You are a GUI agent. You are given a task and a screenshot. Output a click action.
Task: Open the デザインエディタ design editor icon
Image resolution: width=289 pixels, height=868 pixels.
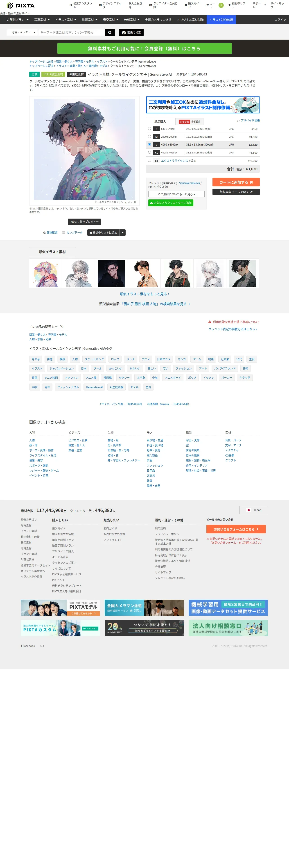[100, 5]
